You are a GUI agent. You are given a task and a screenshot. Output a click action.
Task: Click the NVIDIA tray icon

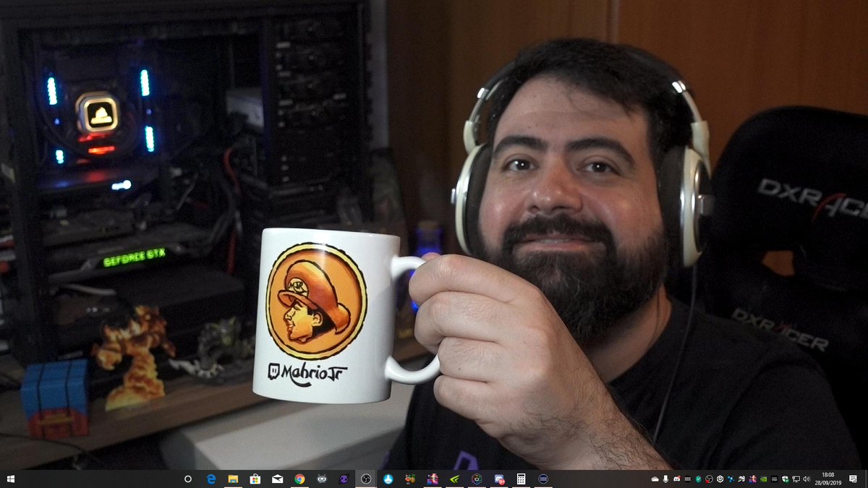[763, 479]
